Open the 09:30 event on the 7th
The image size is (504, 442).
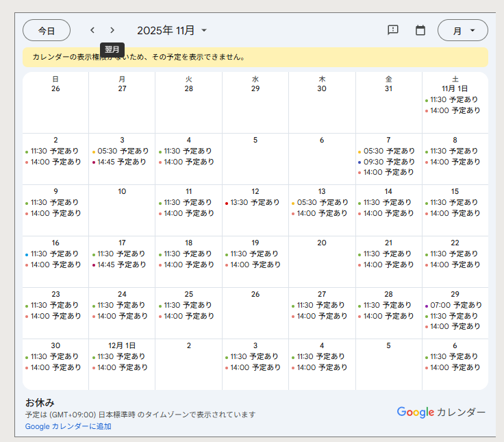point(388,162)
